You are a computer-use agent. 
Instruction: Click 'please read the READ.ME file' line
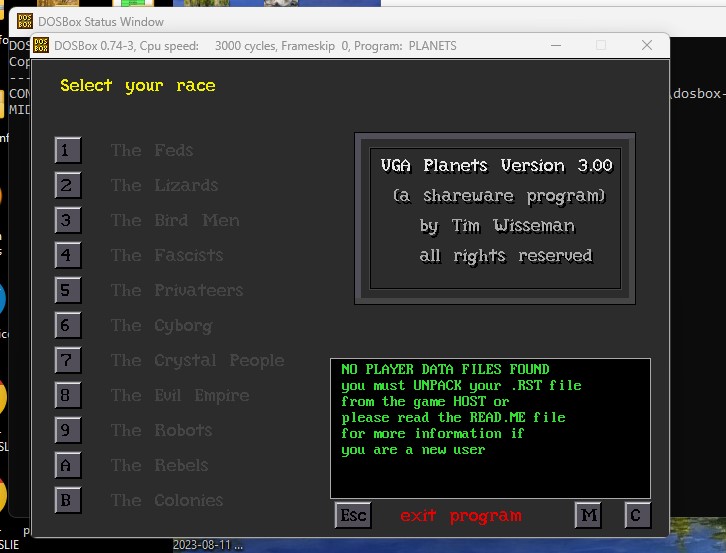453,418
